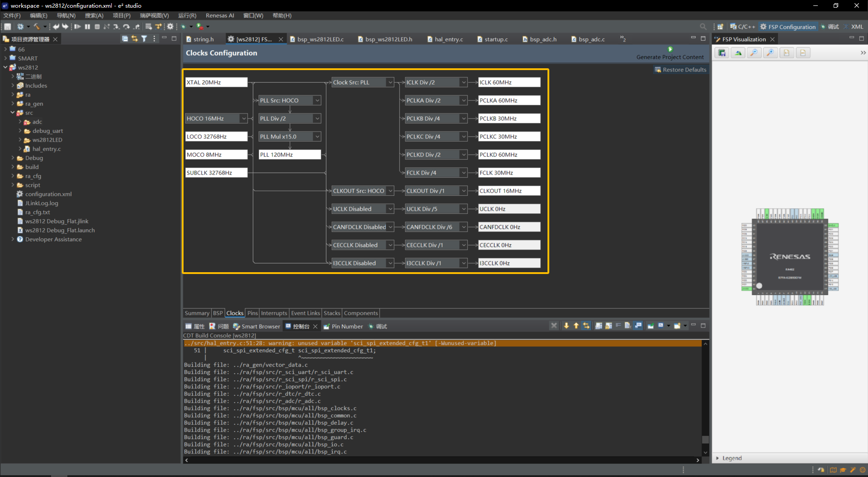Show more FSP Visualization toolbar items chevron
The width and height of the screenshot is (868, 477).
863,53
